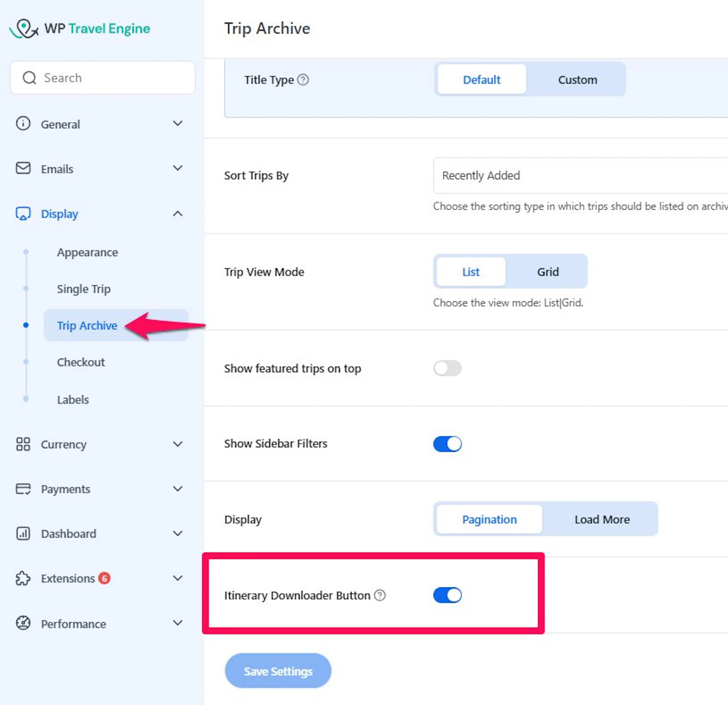Click the Payments card icon
The width and height of the screenshot is (728, 705).
(23, 489)
